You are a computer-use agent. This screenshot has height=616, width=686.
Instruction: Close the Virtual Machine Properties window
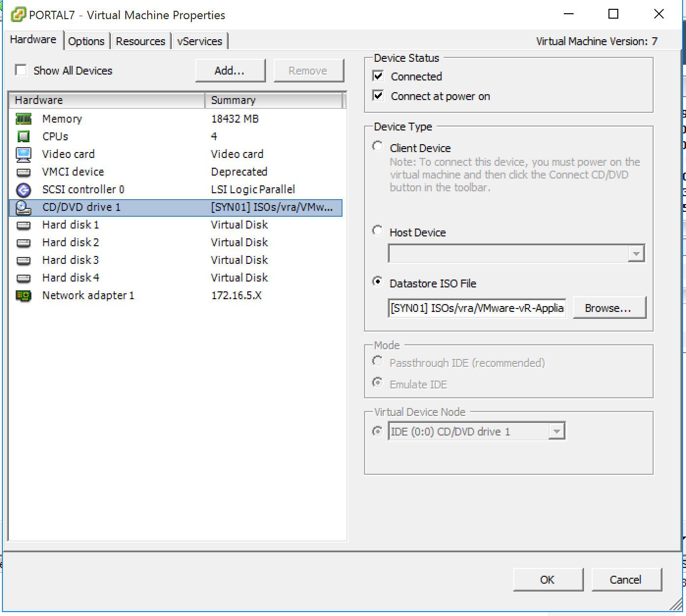(659, 14)
